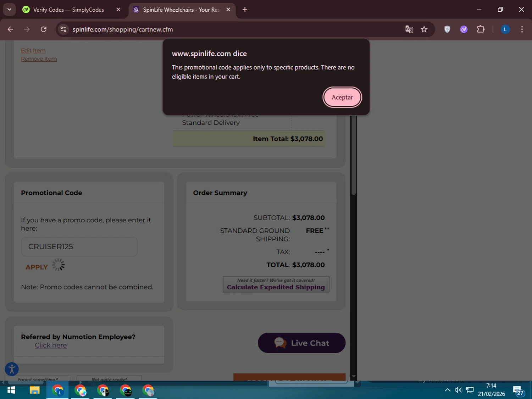Select the TOTAL amount $3,078.00

click(309, 265)
